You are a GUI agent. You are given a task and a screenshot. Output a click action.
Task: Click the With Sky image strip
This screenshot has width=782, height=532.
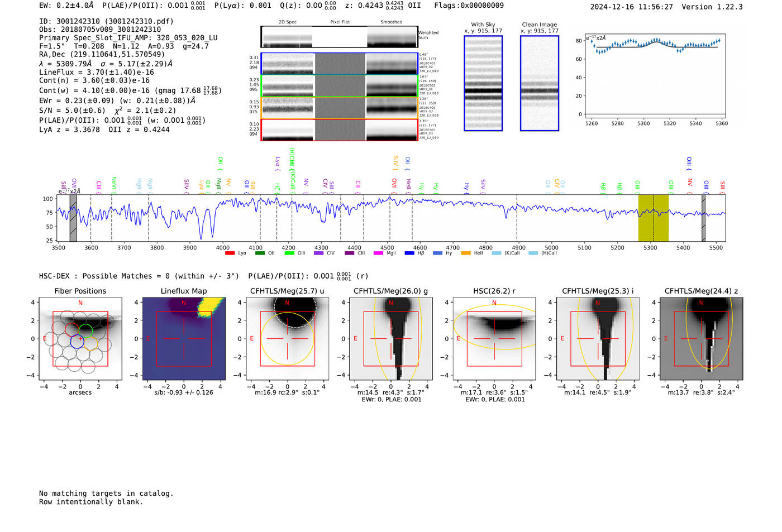pyautogui.click(x=483, y=83)
